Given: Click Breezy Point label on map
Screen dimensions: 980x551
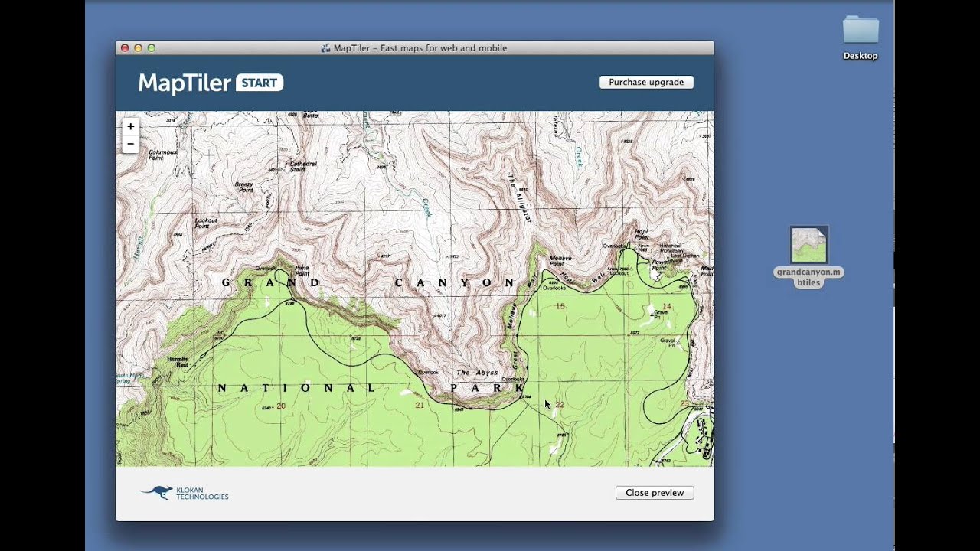Looking at the screenshot, I should pyautogui.click(x=244, y=187).
